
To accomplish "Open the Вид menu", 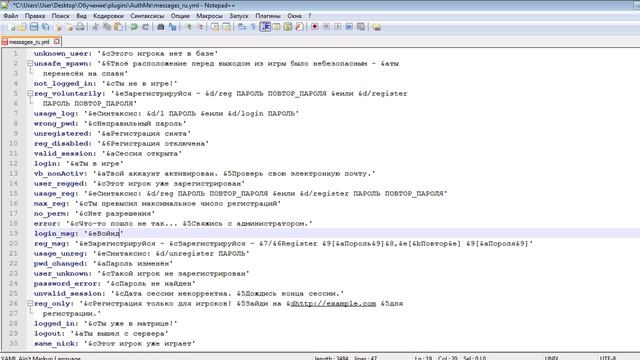I will coord(81,16).
